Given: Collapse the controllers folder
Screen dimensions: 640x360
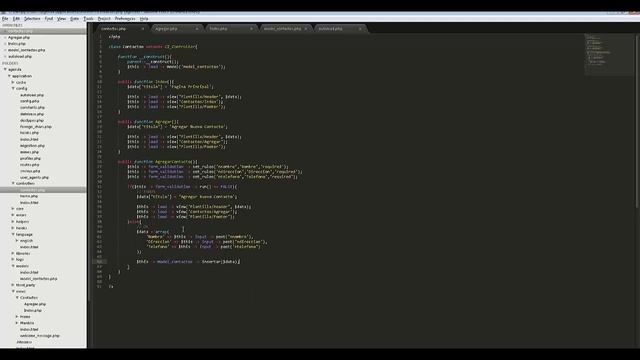Looking at the screenshot, I should click(13, 183).
